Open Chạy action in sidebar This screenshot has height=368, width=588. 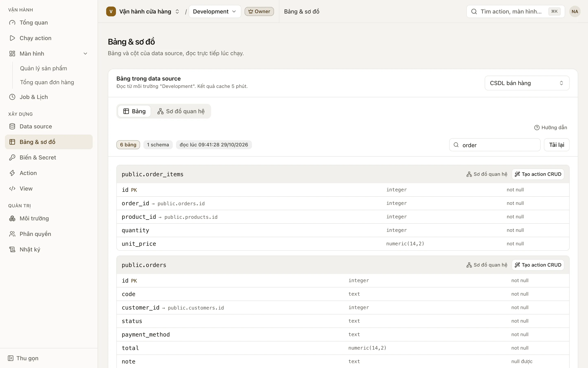49,38
